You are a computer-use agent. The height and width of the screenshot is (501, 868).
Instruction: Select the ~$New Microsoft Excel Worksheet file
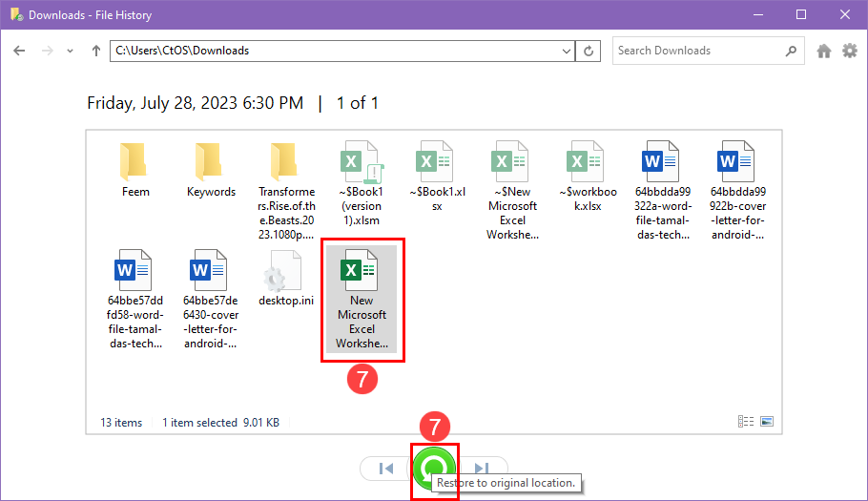(x=512, y=190)
